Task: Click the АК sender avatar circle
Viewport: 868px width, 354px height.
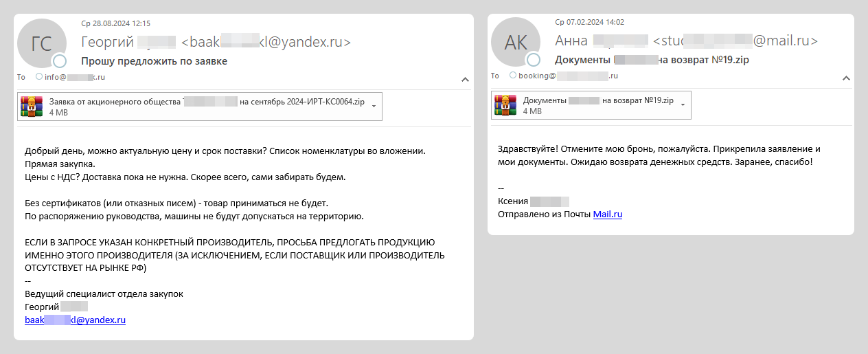Action: [516, 43]
